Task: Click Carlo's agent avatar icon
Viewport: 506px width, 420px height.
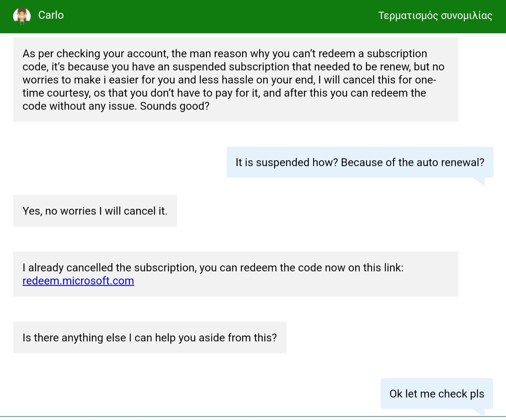Action: click(22, 16)
